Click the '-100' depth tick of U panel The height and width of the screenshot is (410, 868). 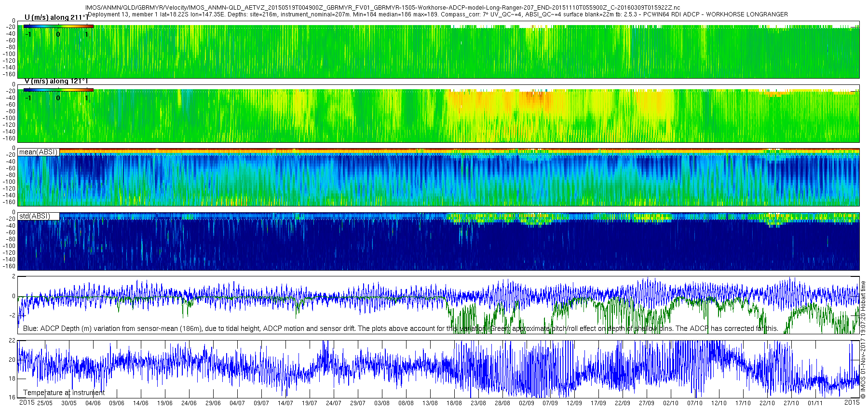pyautogui.click(x=9, y=54)
